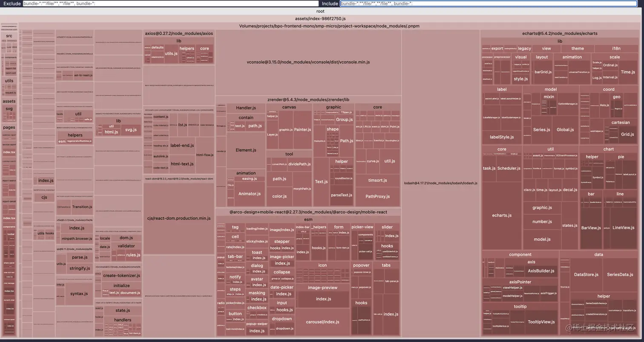Click the style.js block under visual
The image size is (644, 342).
(520, 79)
